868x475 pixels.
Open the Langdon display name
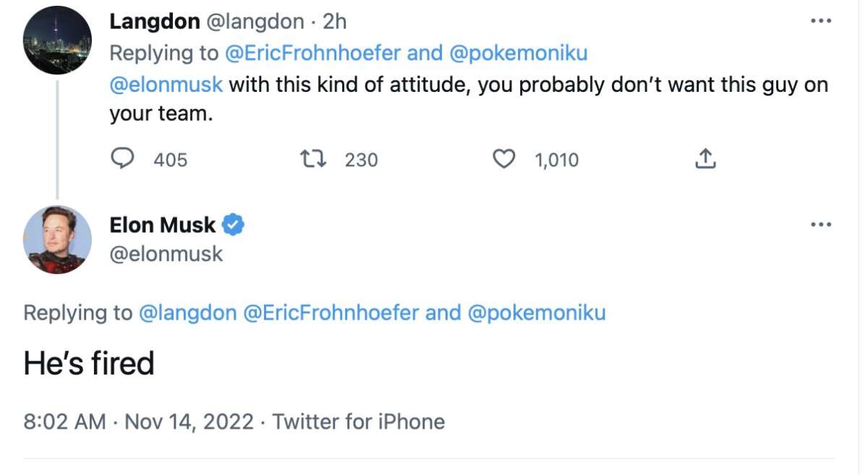click(155, 22)
